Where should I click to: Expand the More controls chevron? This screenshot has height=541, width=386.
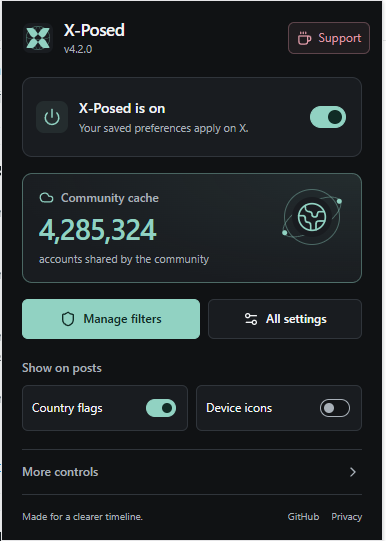[x=353, y=472]
